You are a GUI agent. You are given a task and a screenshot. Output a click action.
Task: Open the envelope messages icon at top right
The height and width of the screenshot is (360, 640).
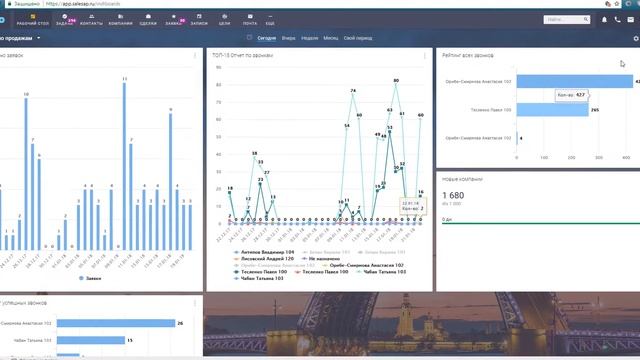click(x=631, y=20)
